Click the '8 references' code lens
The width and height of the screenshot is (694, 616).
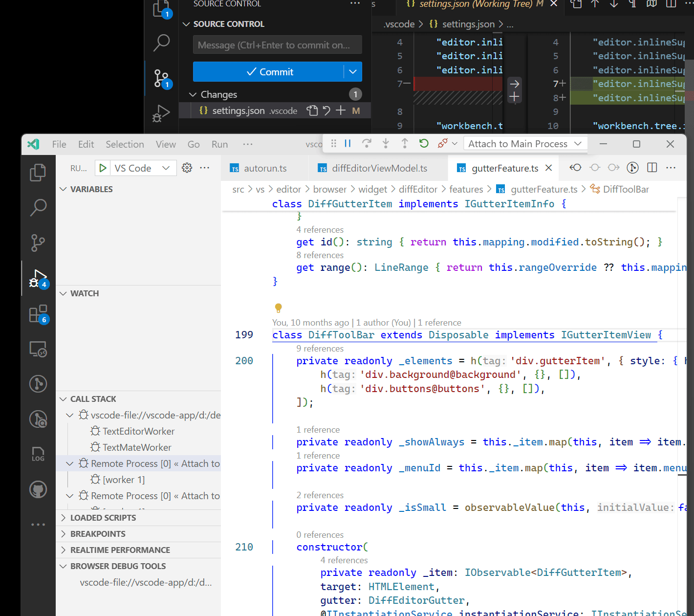click(x=320, y=255)
